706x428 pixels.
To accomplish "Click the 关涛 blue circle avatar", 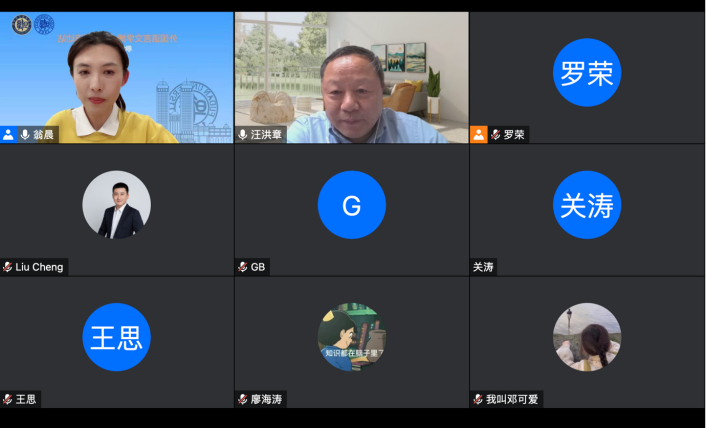I will [x=587, y=205].
